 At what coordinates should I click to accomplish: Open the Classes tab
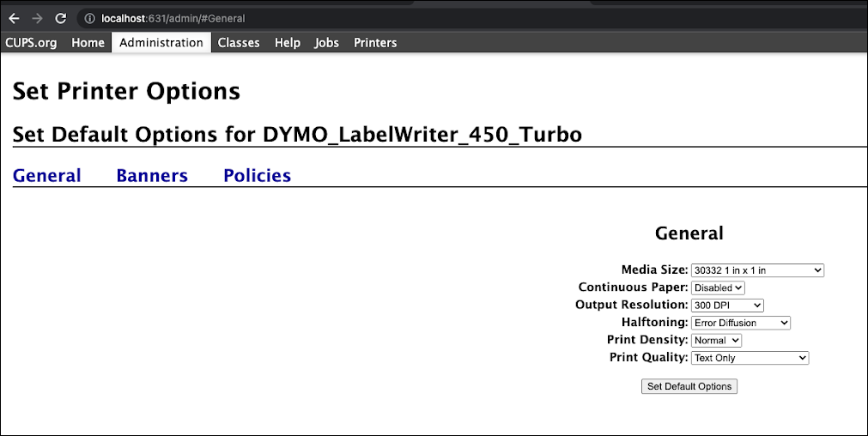click(x=239, y=43)
